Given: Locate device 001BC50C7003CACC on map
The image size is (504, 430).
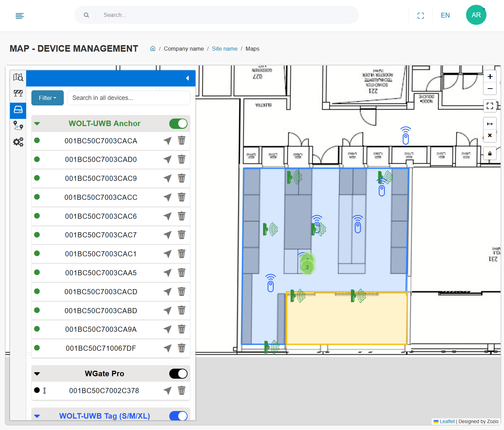Looking at the screenshot, I should pos(168,197).
